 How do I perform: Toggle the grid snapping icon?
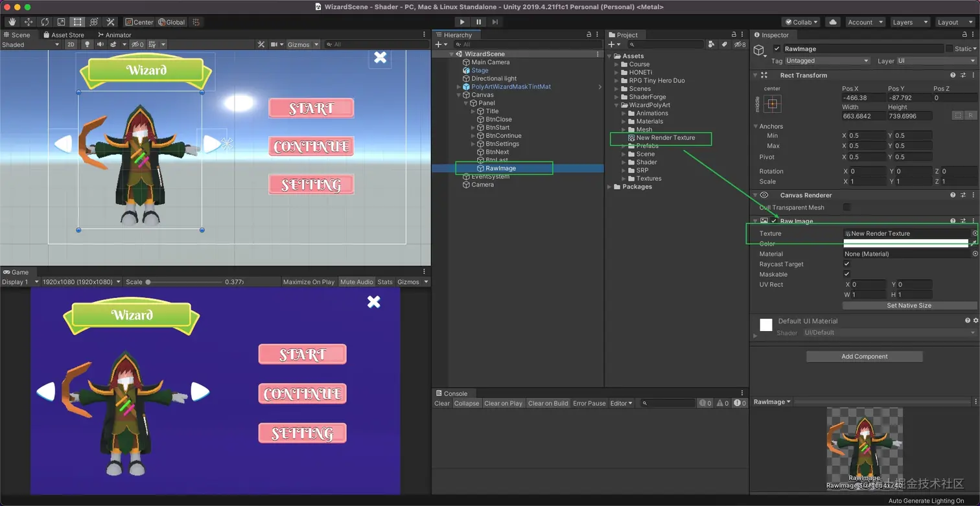(x=196, y=22)
